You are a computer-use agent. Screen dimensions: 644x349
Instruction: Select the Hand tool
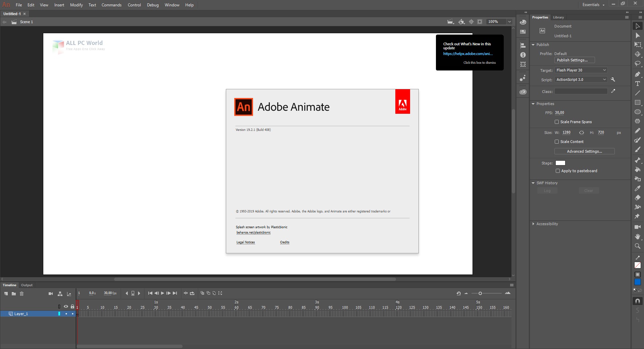pos(637,237)
